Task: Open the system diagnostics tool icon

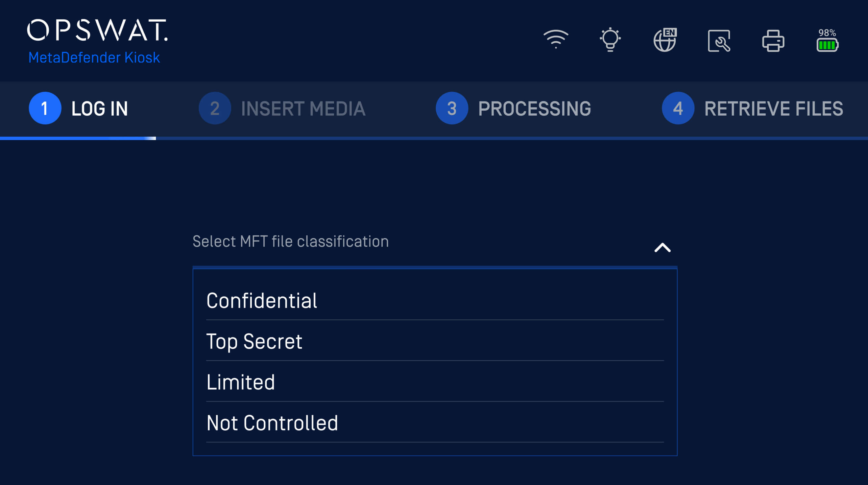Action: [719, 41]
